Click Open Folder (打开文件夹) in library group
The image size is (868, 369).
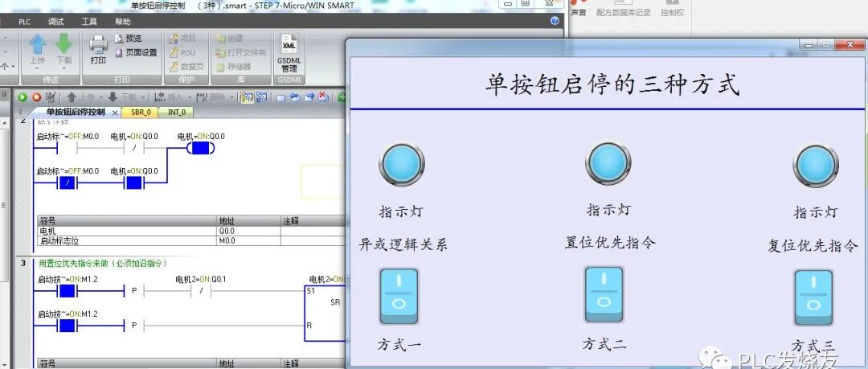tap(241, 52)
